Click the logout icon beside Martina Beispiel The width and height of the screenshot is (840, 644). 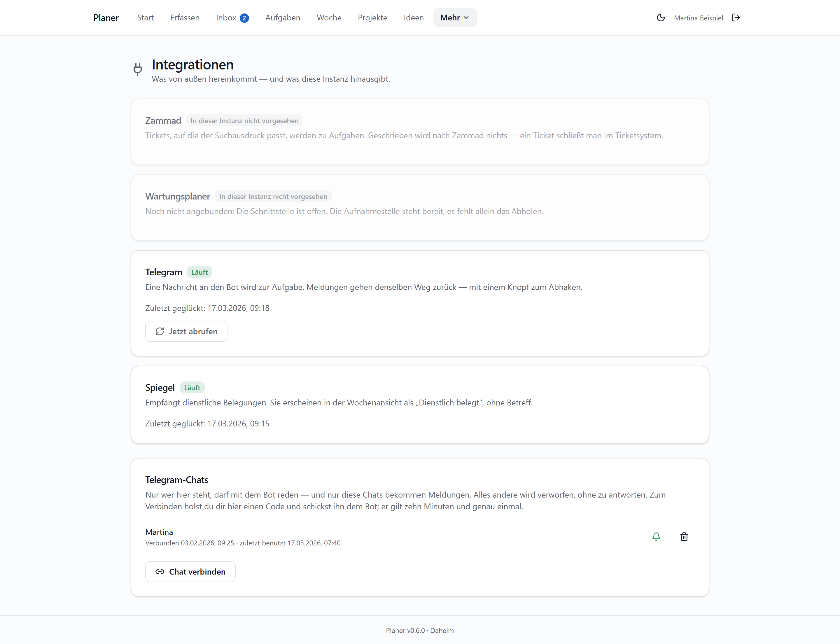(x=736, y=17)
